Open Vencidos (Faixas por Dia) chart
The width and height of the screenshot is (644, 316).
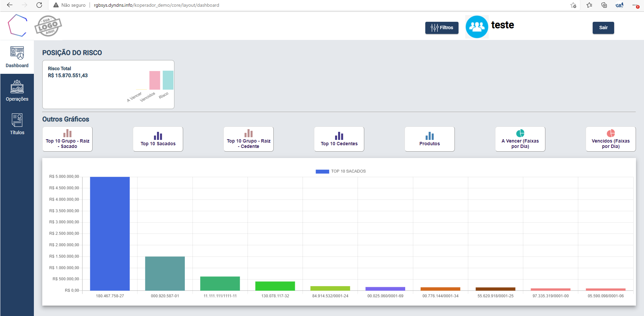pos(611,139)
